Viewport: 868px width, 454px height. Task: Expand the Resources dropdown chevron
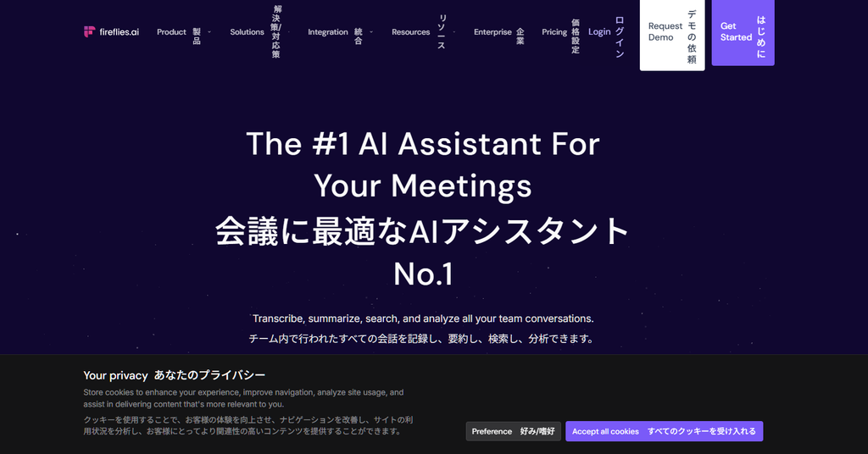coord(454,32)
